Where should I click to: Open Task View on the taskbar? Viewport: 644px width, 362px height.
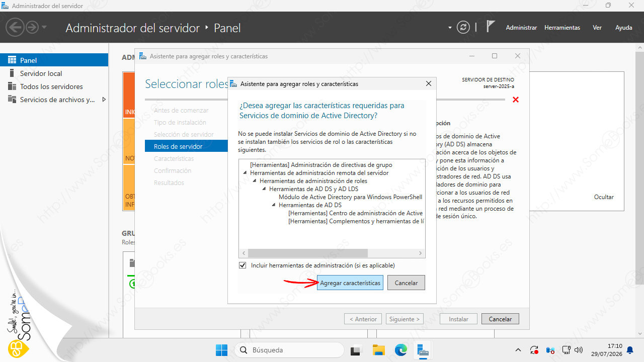coord(356,350)
